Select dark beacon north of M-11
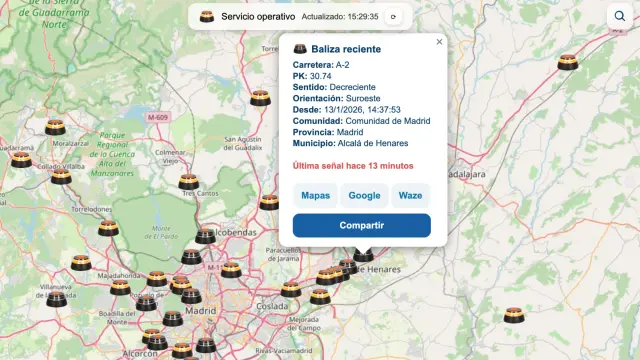Screen dimensions: 640x360 point(191,257)
